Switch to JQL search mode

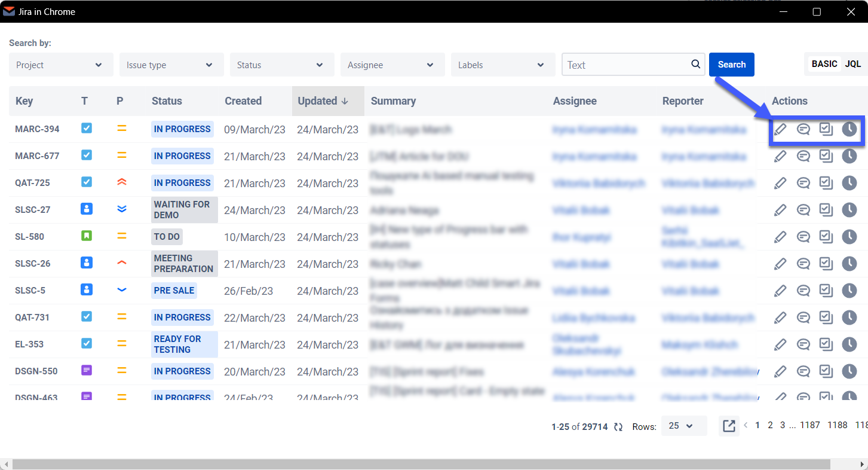click(x=852, y=64)
